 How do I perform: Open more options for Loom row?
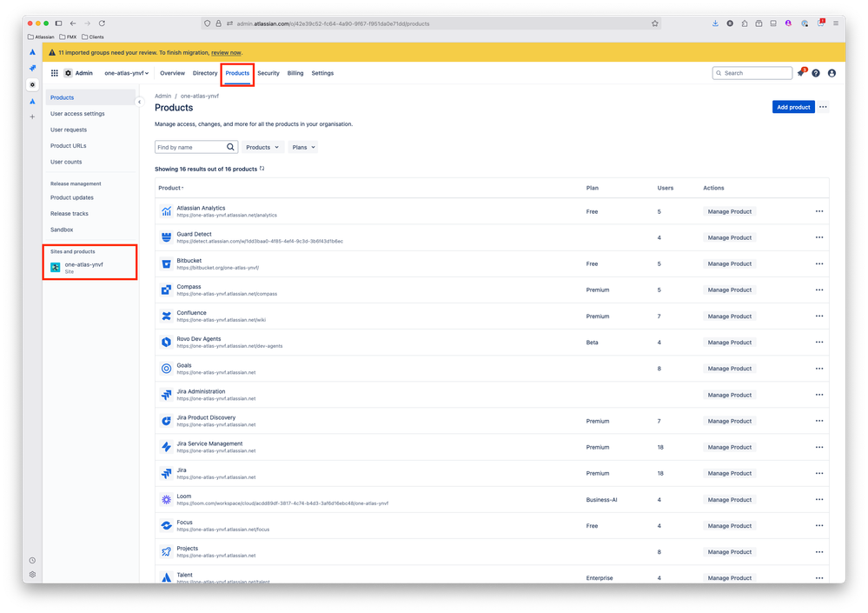point(819,499)
